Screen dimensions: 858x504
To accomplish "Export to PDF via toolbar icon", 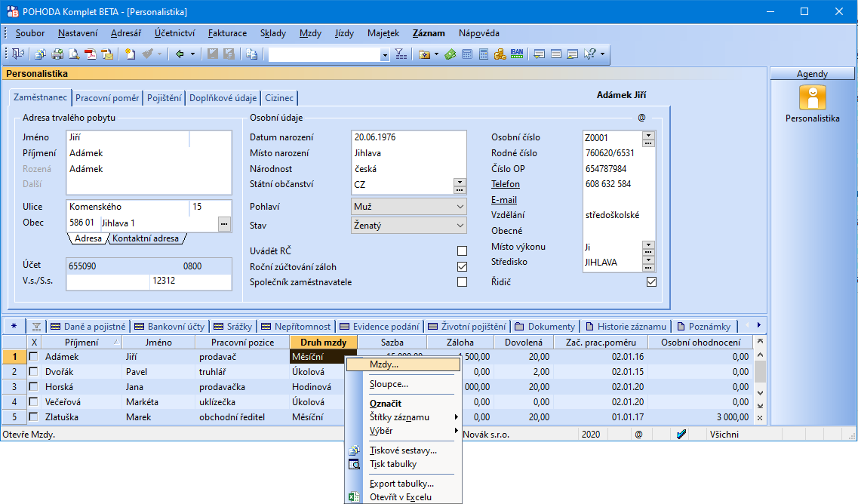I will [x=91, y=54].
